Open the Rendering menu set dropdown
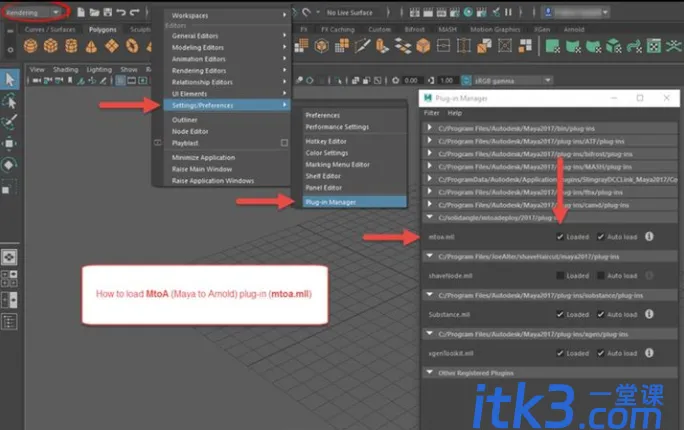Viewport: 684px width, 430px height. point(33,12)
